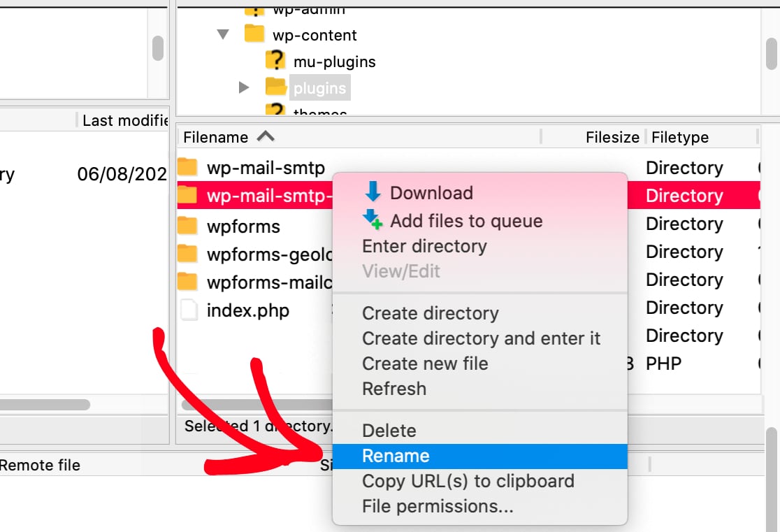Select the wpforms-geolc directory name
Viewport: 780px width, 532px height.
[270, 254]
